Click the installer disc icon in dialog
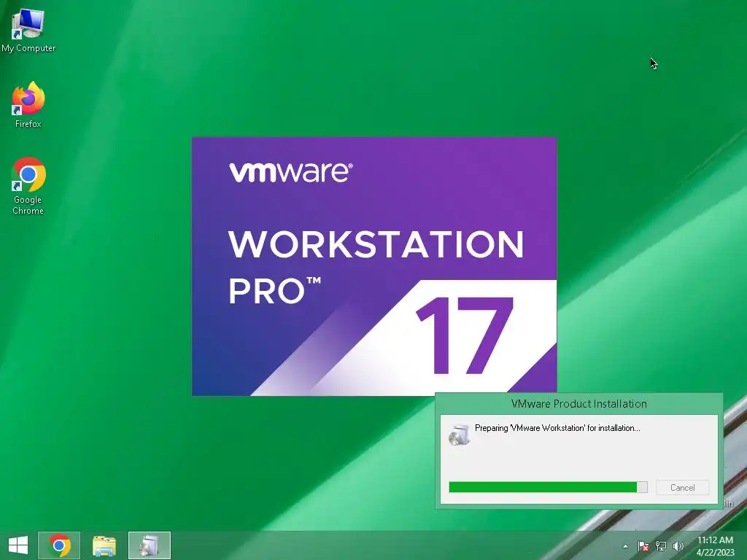The image size is (747, 560). 460,435
